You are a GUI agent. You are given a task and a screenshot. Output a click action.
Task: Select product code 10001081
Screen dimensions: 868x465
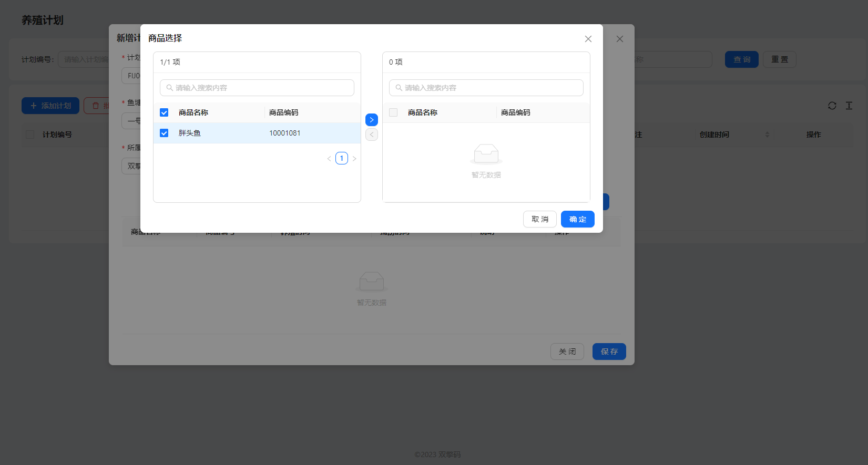285,133
